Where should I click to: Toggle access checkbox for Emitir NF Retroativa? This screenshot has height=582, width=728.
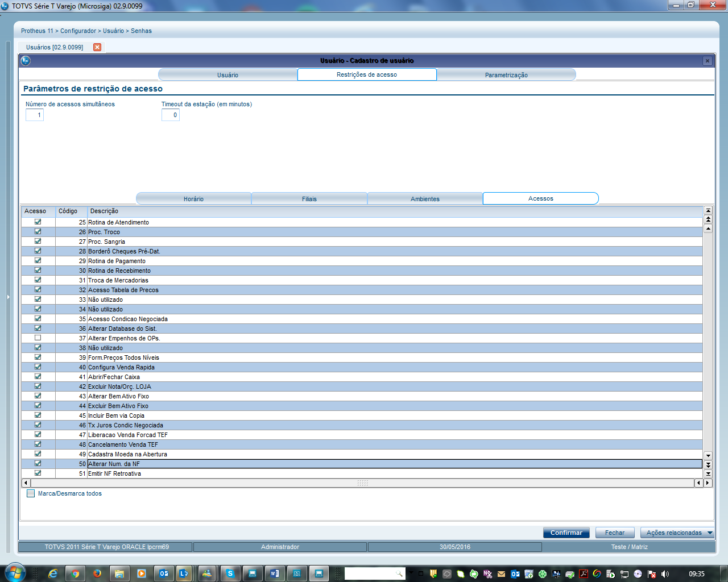point(38,473)
